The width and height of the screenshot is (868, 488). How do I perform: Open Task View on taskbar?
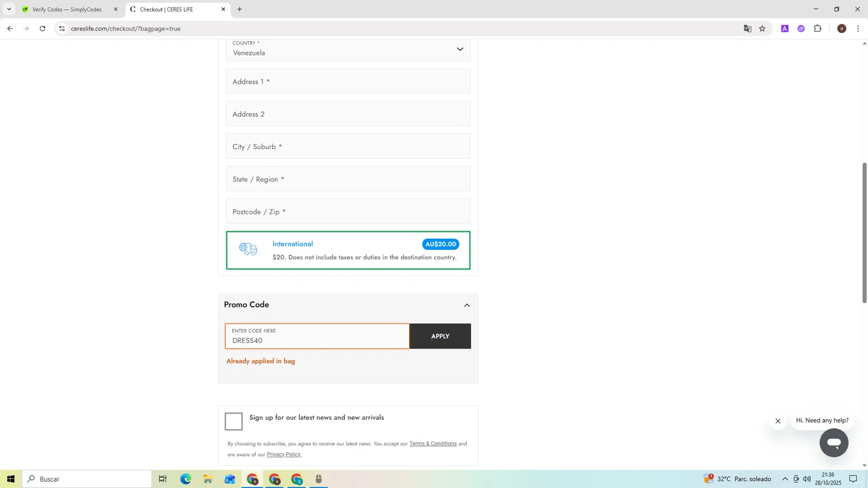point(163,479)
